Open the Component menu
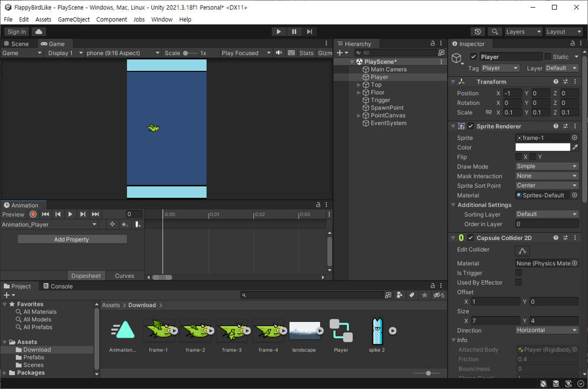The width and height of the screenshot is (588, 389). click(x=111, y=19)
